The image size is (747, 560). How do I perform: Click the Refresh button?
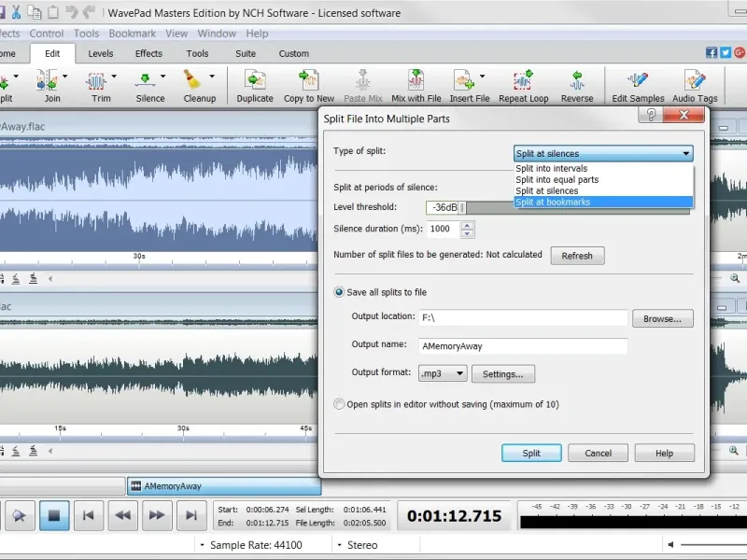click(x=577, y=256)
